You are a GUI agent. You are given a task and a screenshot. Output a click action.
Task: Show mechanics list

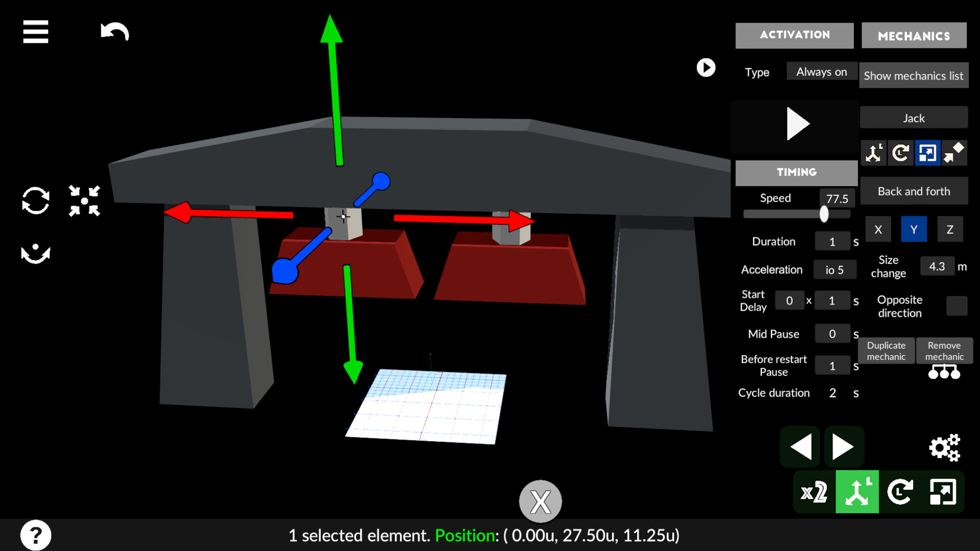(914, 75)
